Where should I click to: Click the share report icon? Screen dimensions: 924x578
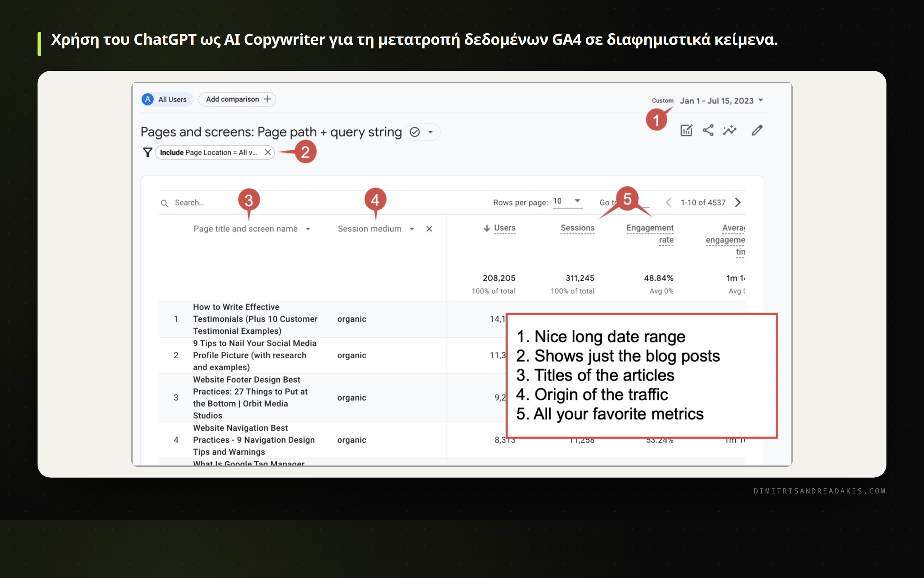(x=708, y=130)
